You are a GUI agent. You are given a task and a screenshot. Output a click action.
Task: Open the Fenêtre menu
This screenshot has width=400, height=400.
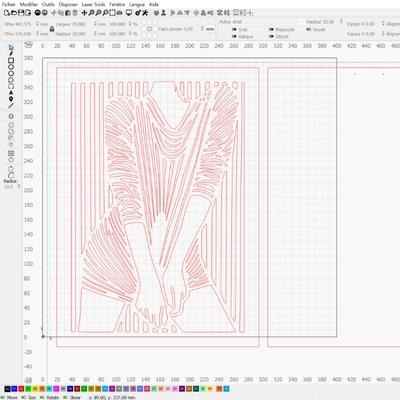pos(117,4)
